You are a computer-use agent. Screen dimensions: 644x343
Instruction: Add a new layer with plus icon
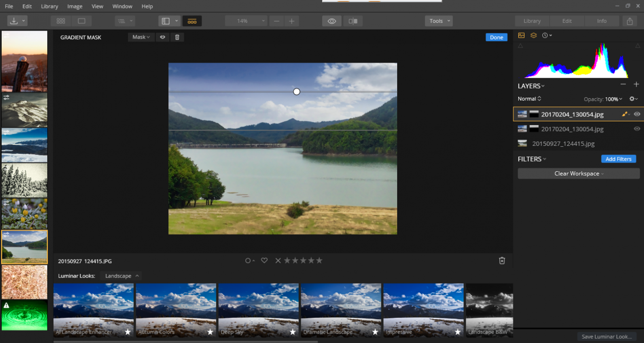click(636, 85)
